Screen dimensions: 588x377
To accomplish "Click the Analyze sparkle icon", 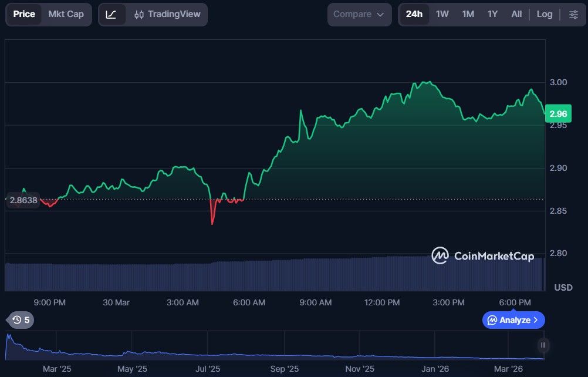I will tap(492, 320).
